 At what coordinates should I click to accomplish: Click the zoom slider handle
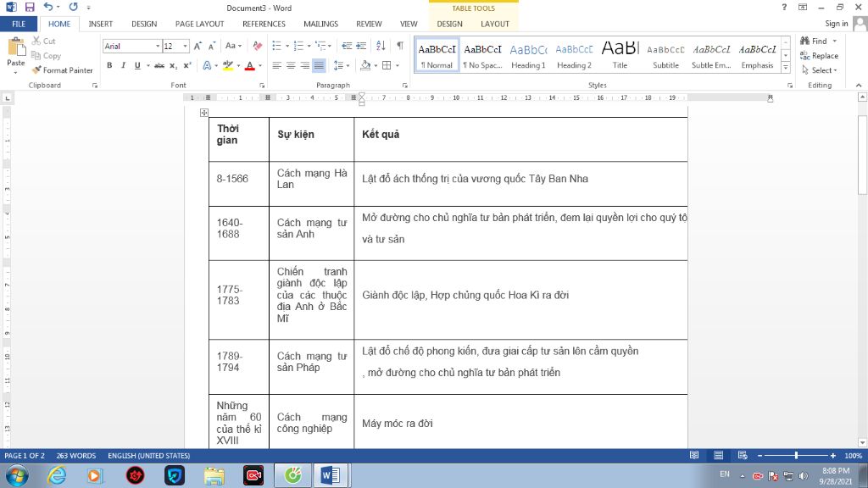[x=796, y=455]
